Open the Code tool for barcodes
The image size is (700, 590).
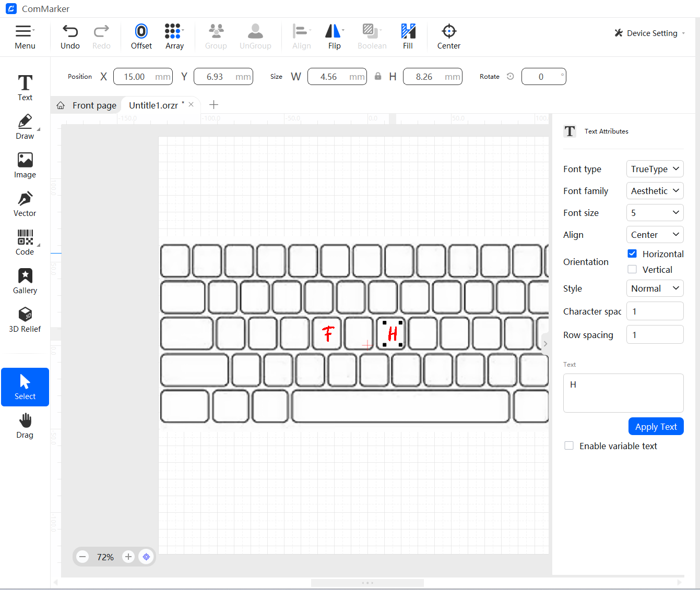click(25, 242)
